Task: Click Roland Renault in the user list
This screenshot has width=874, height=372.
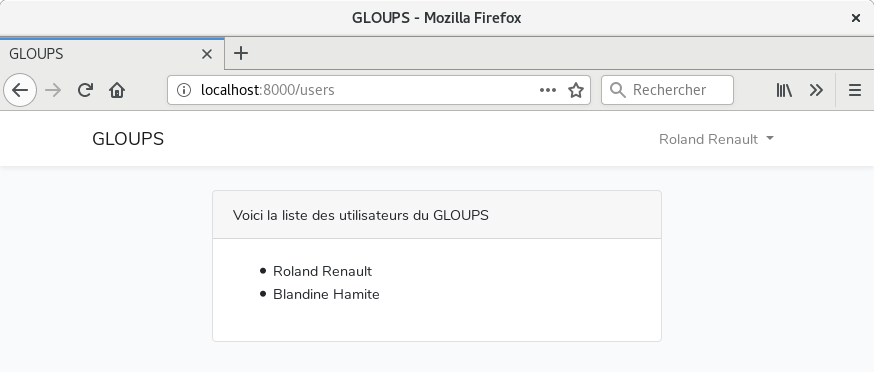Action: point(322,271)
